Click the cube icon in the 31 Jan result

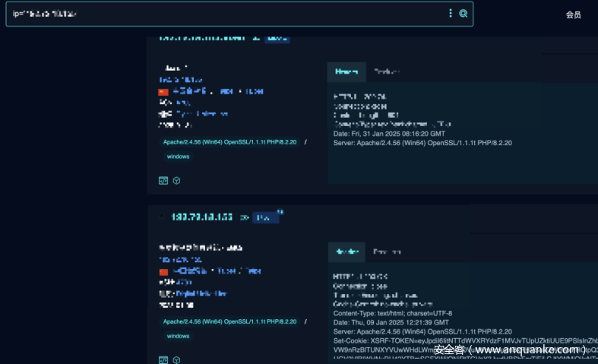pyautogui.click(x=176, y=181)
